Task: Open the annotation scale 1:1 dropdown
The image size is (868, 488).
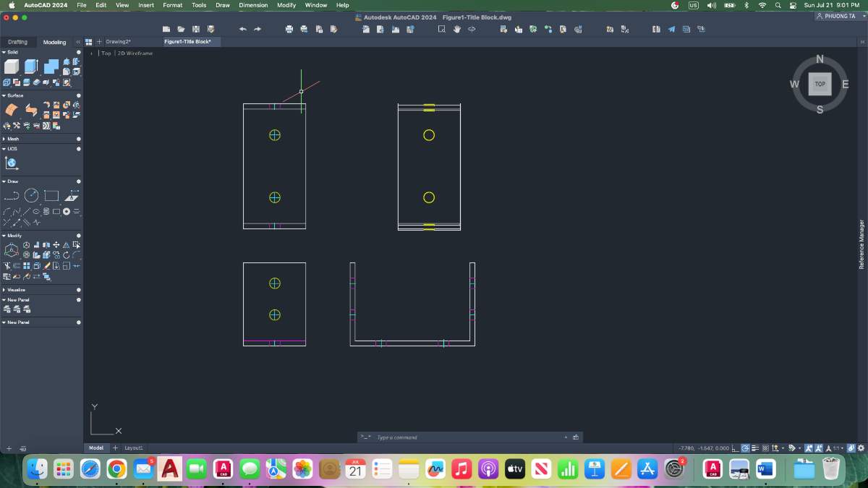Action: 838,448
